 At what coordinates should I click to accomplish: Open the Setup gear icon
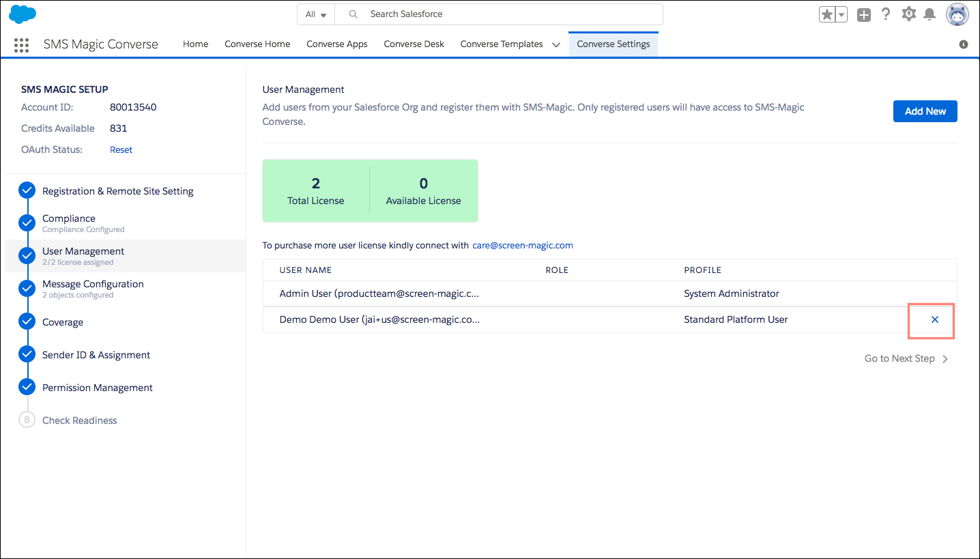point(908,14)
